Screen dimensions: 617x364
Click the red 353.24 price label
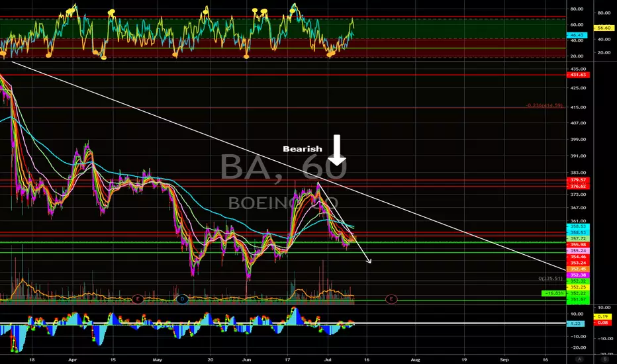tap(578, 263)
